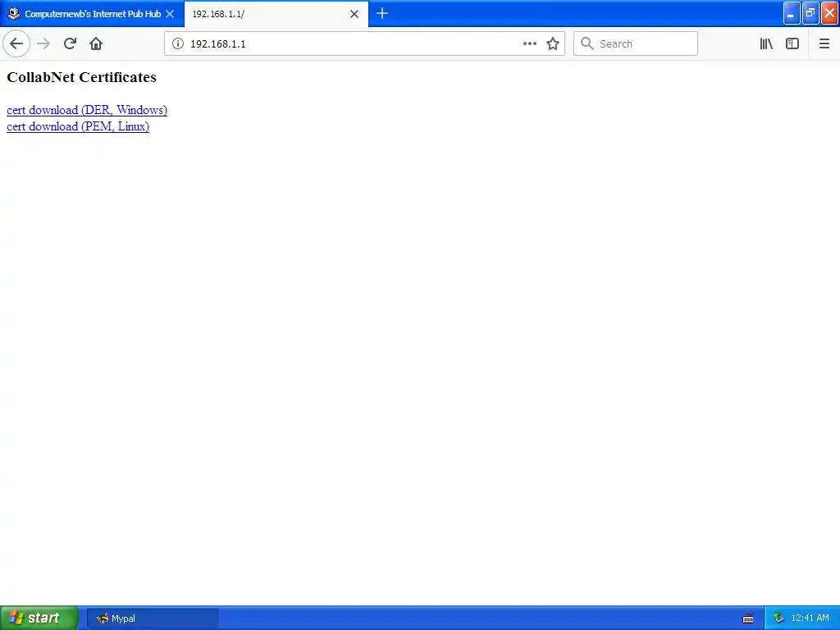Activate the Mypal taskbar button

point(152,619)
